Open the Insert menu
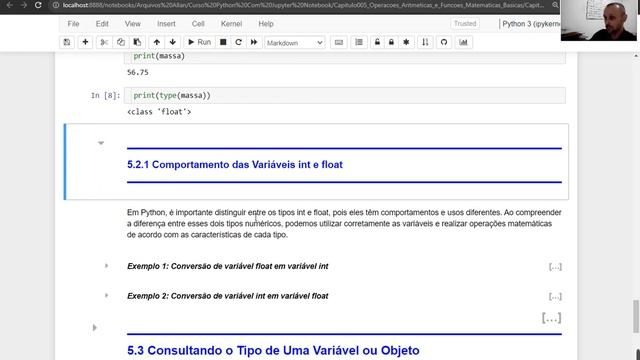640x360 pixels. [166, 24]
